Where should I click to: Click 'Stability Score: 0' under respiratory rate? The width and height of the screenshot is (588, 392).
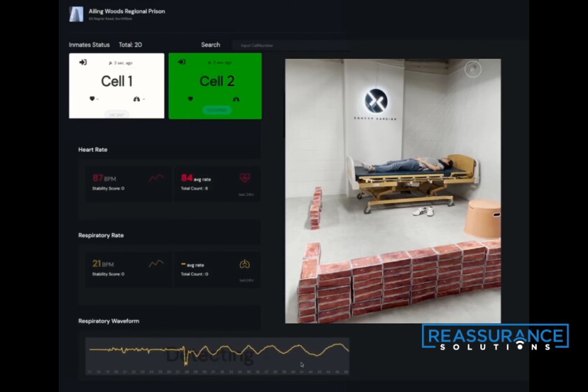point(108,274)
